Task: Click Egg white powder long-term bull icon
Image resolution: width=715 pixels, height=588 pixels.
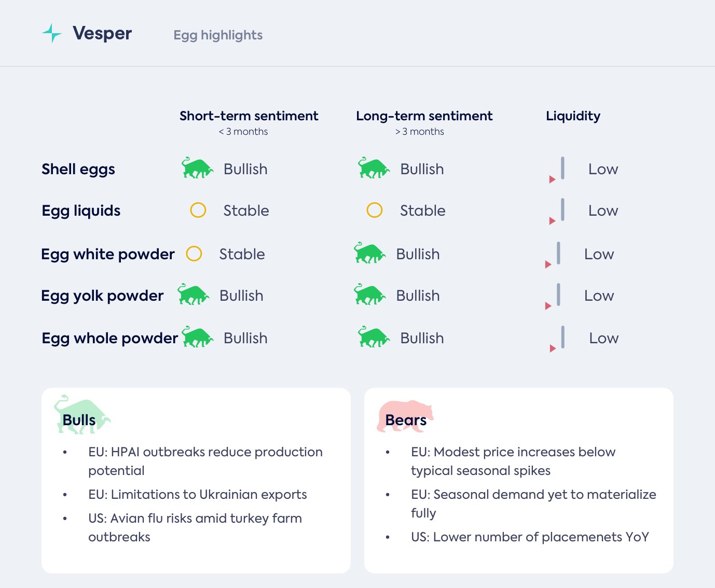Action: [x=369, y=253]
